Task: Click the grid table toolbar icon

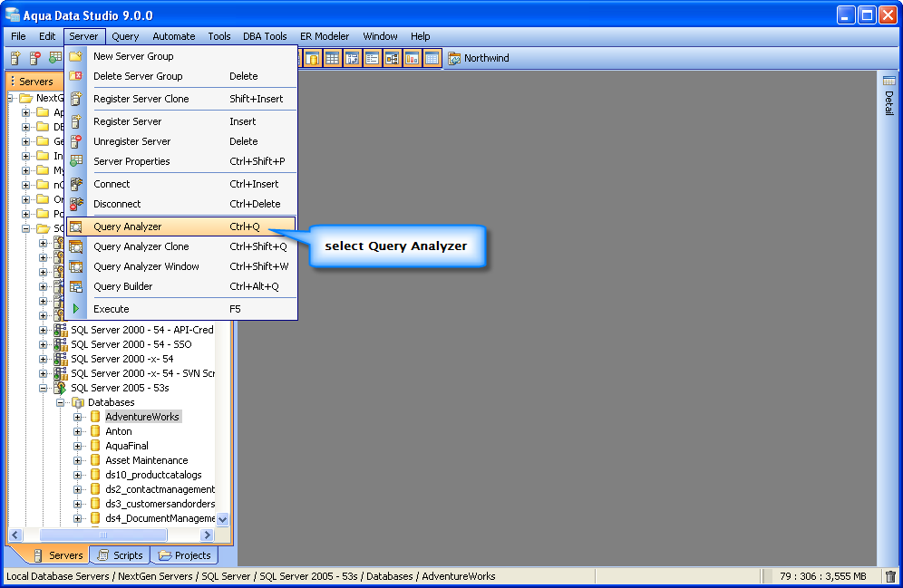Action: click(x=333, y=58)
